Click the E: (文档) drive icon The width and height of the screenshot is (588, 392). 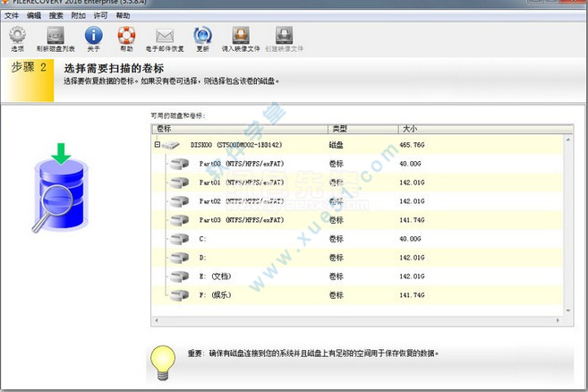coord(179,277)
